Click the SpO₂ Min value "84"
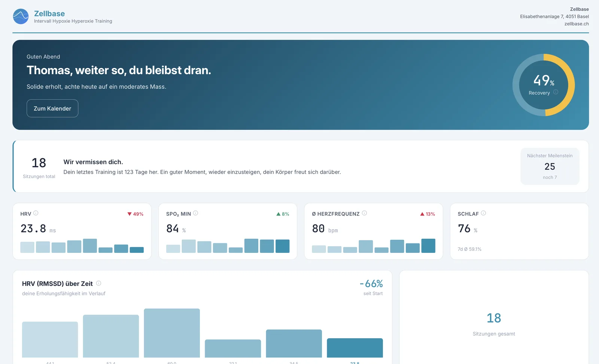The width and height of the screenshot is (599, 364). [x=173, y=229]
